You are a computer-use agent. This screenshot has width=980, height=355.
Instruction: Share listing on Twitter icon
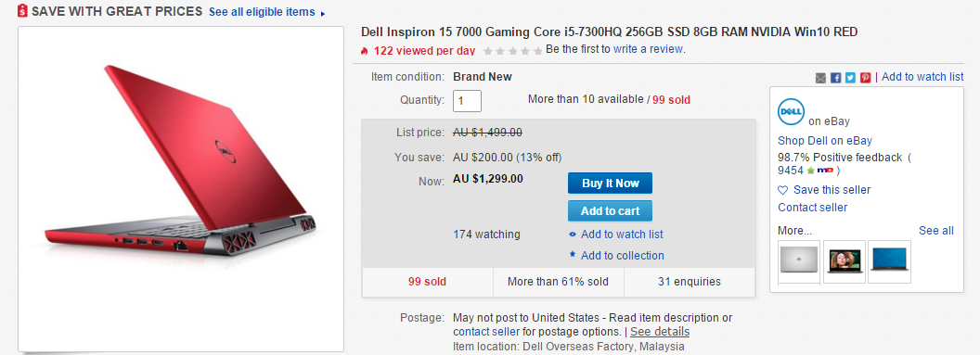pyautogui.click(x=851, y=77)
